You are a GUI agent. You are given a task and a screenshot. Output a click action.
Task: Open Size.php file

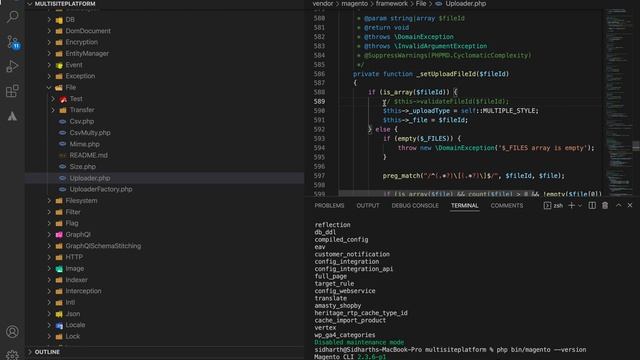click(x=82, y=167)
